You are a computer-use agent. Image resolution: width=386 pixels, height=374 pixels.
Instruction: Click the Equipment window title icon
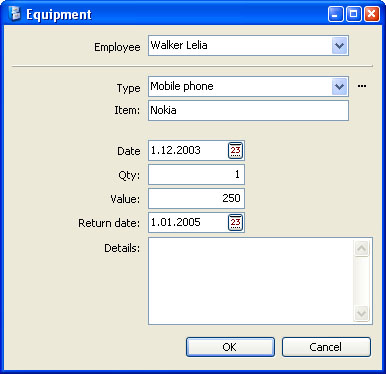[14, 14]
